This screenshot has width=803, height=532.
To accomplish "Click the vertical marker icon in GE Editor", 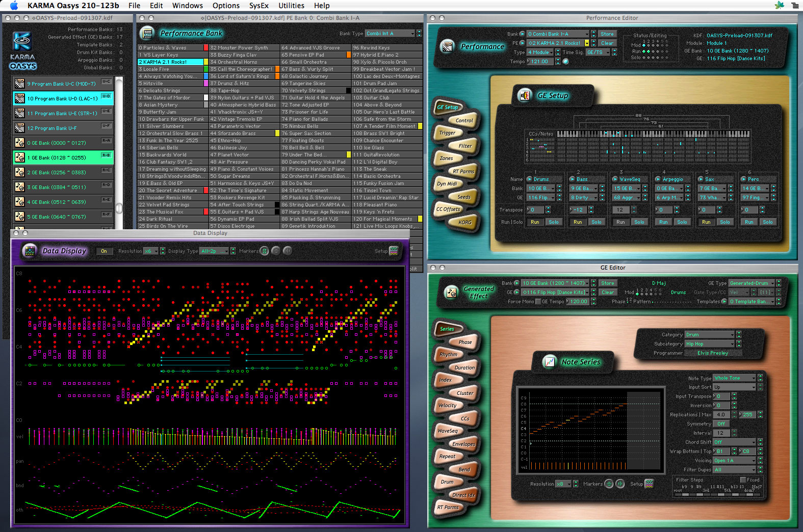I will (x=620, y=484).
